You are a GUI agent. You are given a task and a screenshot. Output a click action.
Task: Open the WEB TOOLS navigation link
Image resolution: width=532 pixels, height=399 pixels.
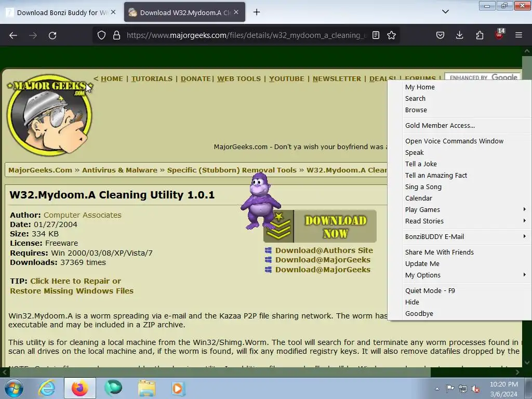click(239, 79)
